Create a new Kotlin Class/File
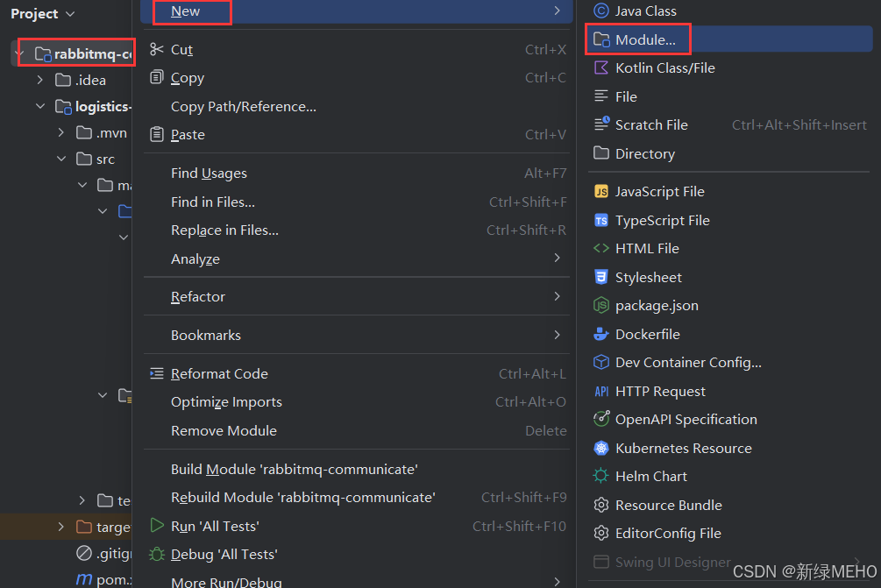The image size is (881, 588). point(661,67)
